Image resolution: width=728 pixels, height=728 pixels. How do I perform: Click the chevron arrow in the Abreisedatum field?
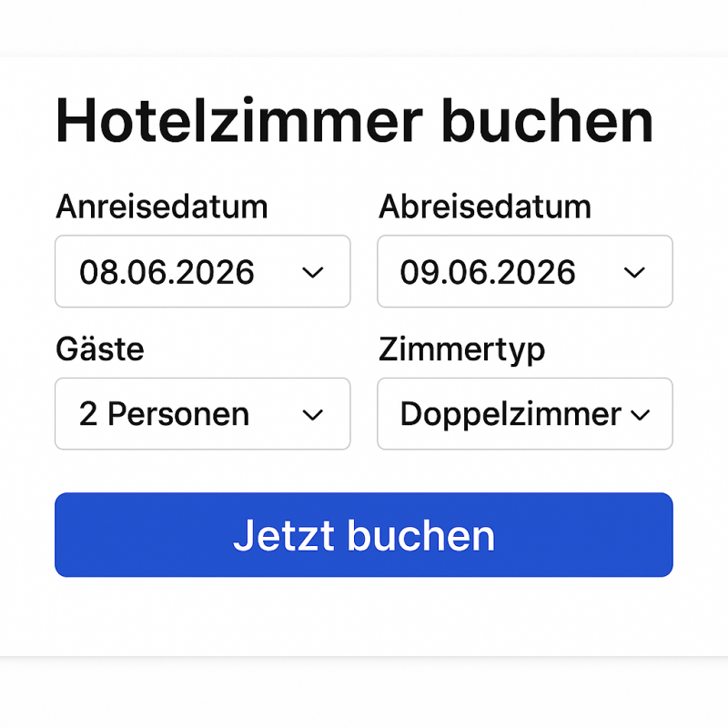(634, 272)
